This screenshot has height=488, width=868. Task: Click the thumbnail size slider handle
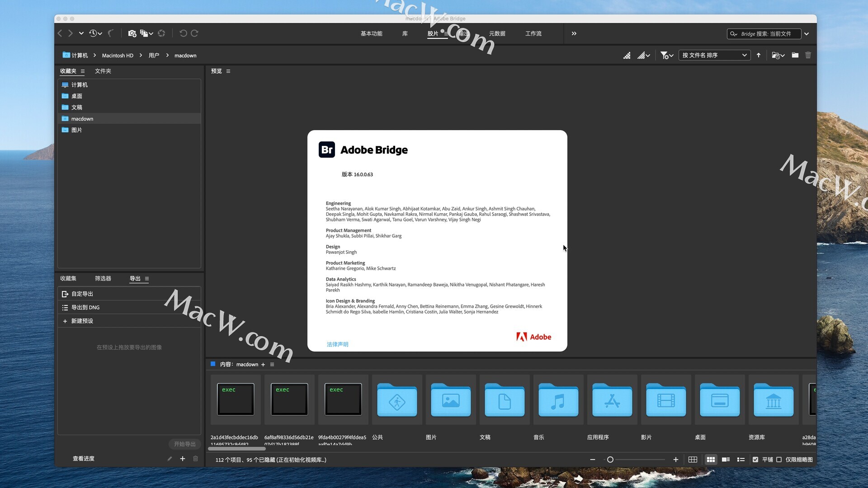[x=610, y=460]
